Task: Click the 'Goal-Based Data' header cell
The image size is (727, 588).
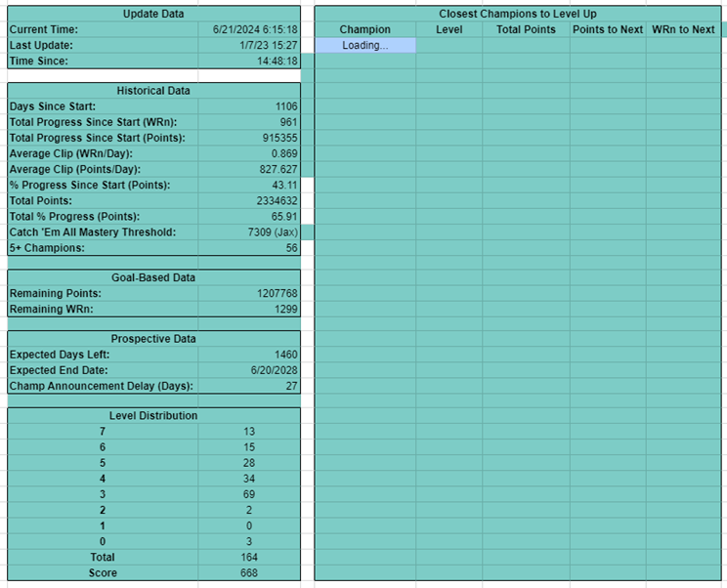Action: [153, 277]
